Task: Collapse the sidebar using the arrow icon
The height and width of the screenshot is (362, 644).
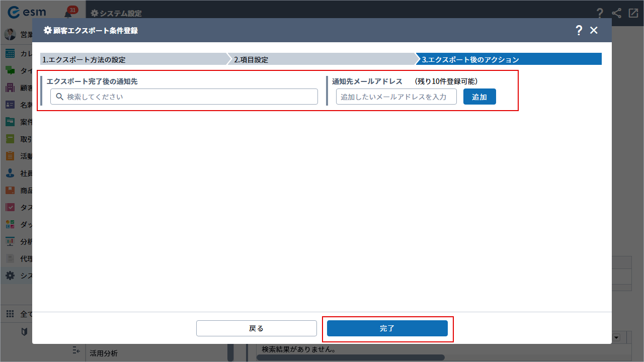Action: [x=76, y=350]
